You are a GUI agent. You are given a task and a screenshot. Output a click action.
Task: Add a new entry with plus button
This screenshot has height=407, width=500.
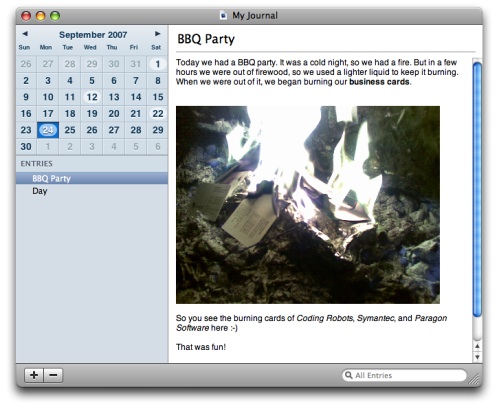[x=34, y=375]
